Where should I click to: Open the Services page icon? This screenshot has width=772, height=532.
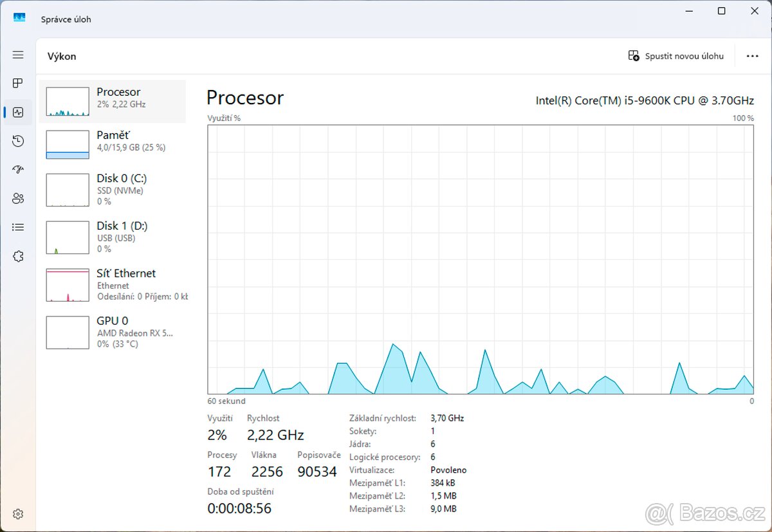coord(18,256)
